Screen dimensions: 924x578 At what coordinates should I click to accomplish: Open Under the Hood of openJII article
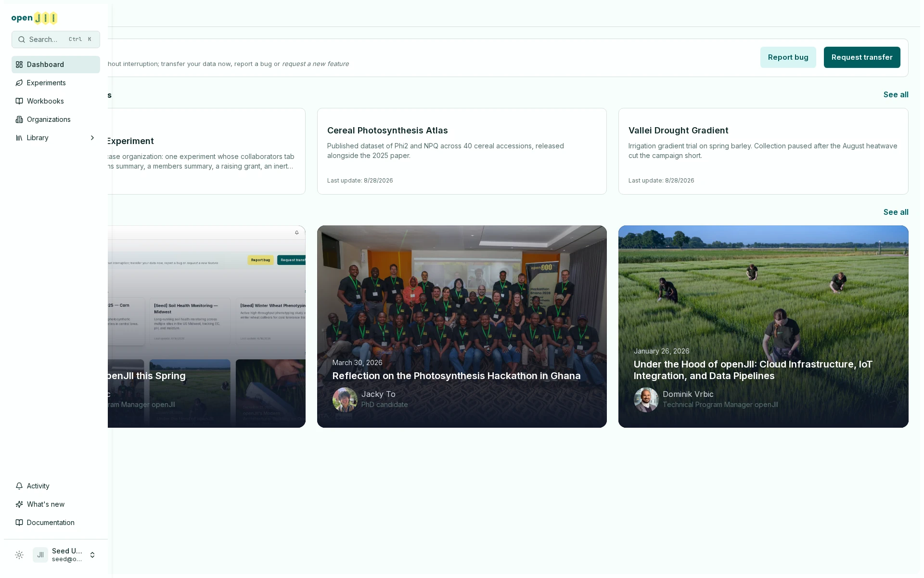763,327
